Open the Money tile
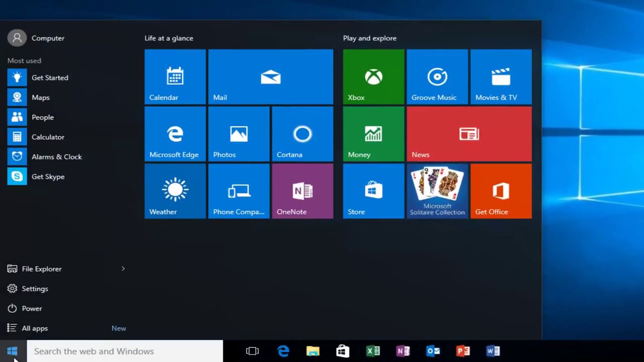Screen dimensions: 644x362 coord(373,134)
